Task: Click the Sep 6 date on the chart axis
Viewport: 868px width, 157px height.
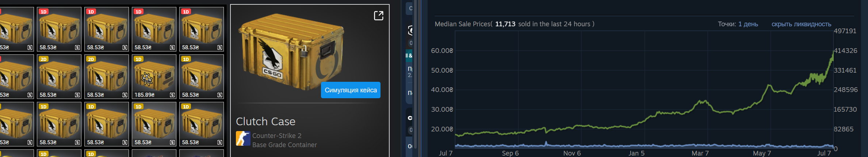Action: pyautogui.click(x=510, y=153)
